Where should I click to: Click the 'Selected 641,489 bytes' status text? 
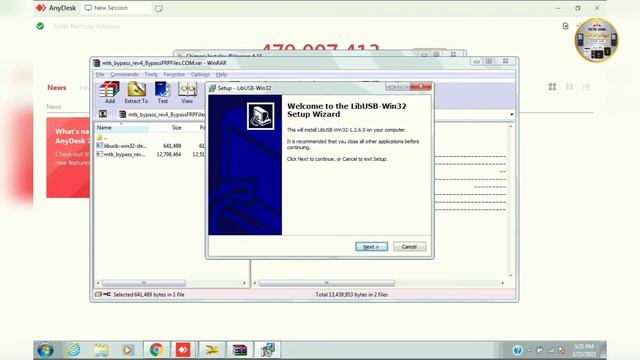coord(149,294)
